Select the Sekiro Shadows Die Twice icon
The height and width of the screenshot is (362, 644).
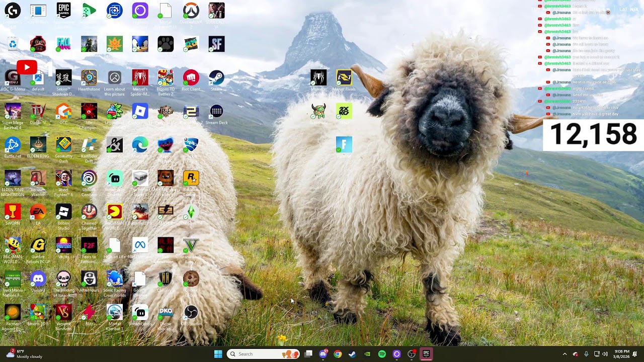pos(63,83)
